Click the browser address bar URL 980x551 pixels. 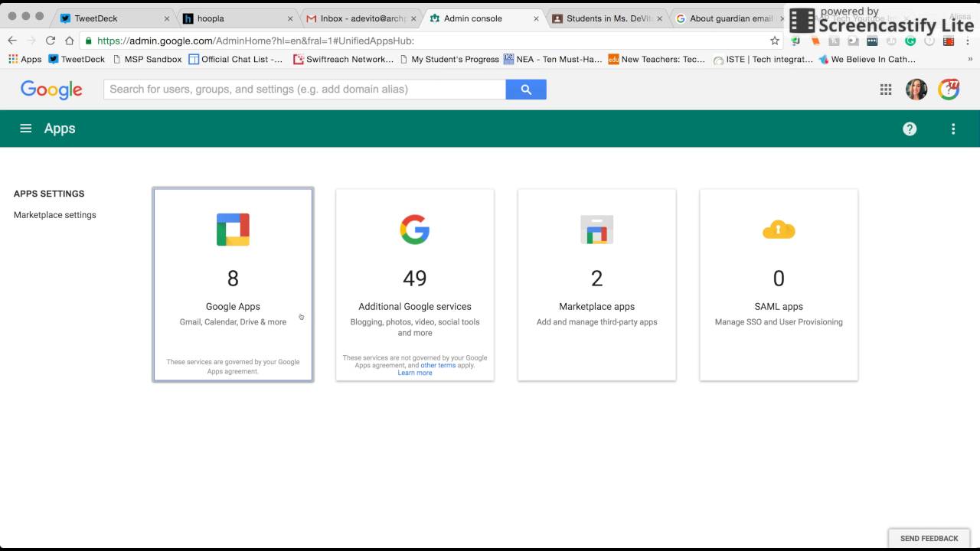(256, 41)
